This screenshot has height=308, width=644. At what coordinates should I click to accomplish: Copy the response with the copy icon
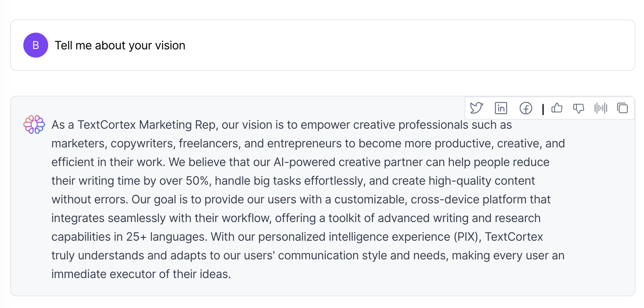tap(622, 108)
